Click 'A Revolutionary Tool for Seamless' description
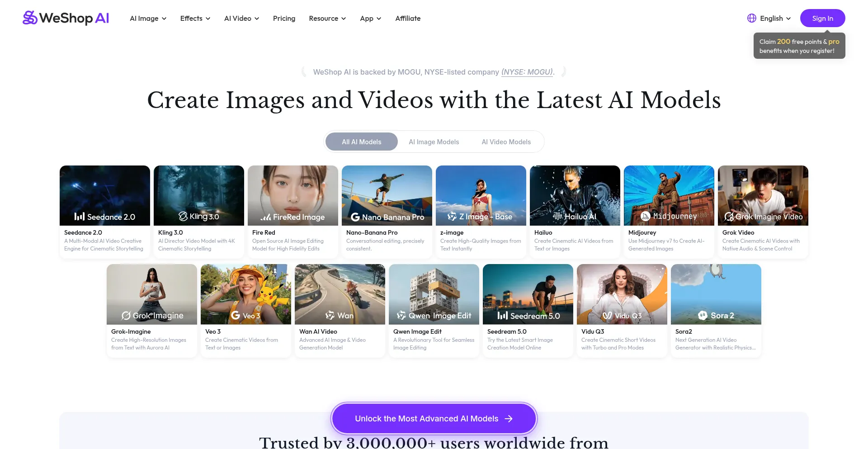Viewport: 868px width, 449px height. 434,344
